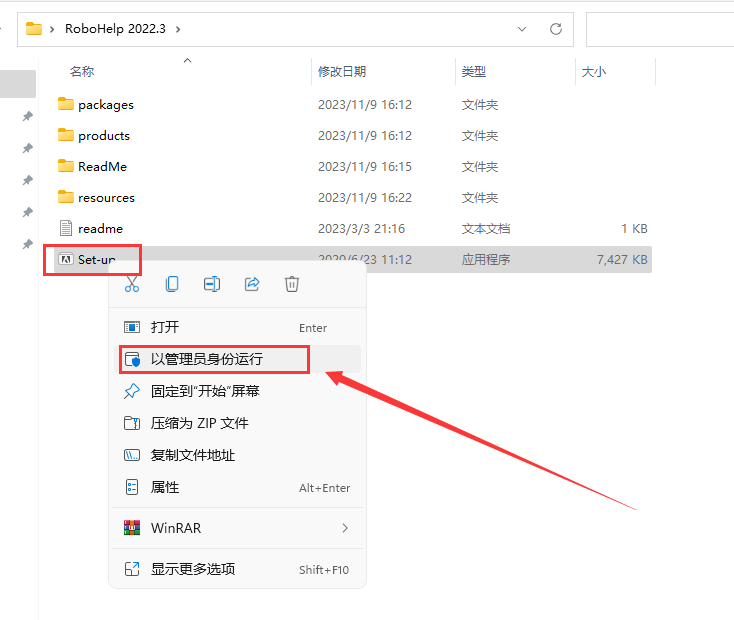
Task: Sort by 名称 column header
Action: (82, 72)
